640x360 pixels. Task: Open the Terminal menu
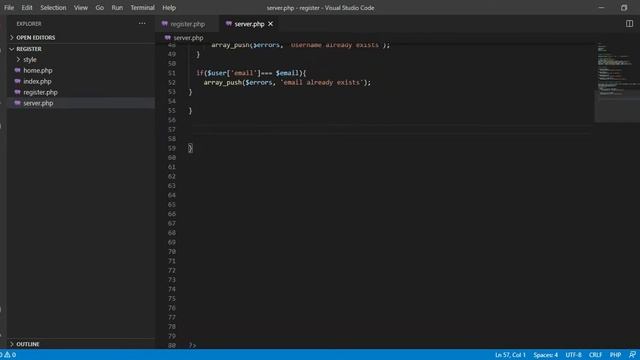(142, 8)
